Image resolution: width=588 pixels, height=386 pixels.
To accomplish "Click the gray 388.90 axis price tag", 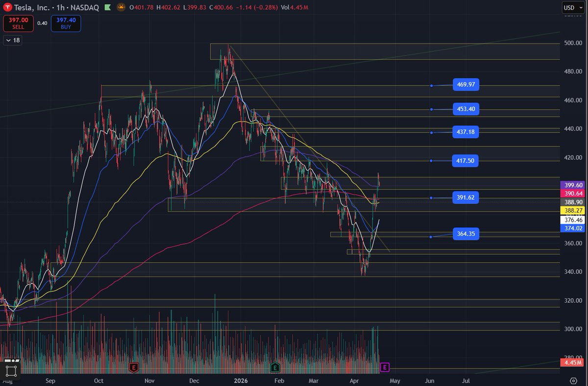I will coord(573,202).
